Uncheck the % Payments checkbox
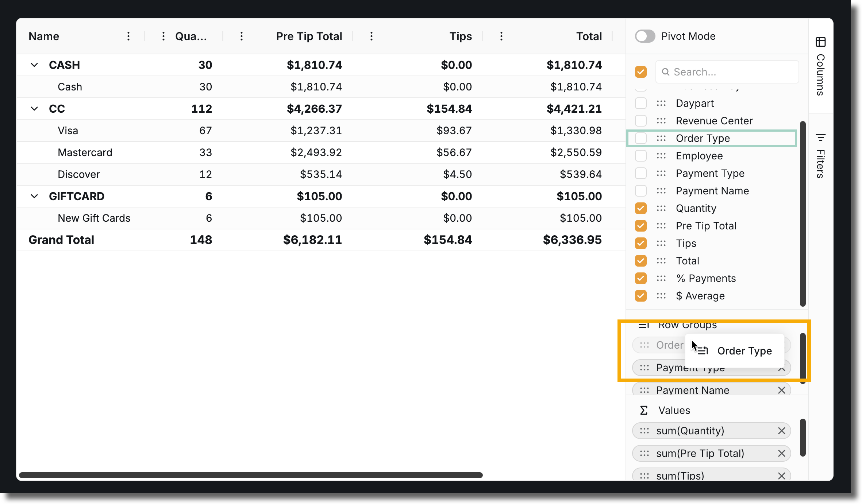Screen dimensions: 862x504 (x=640, y=278)
